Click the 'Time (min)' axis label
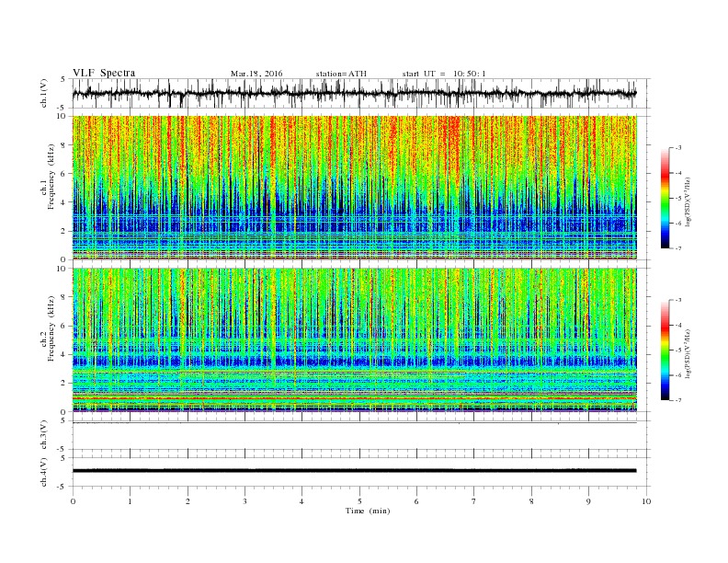Screen dimensions: 728x563 368,511
